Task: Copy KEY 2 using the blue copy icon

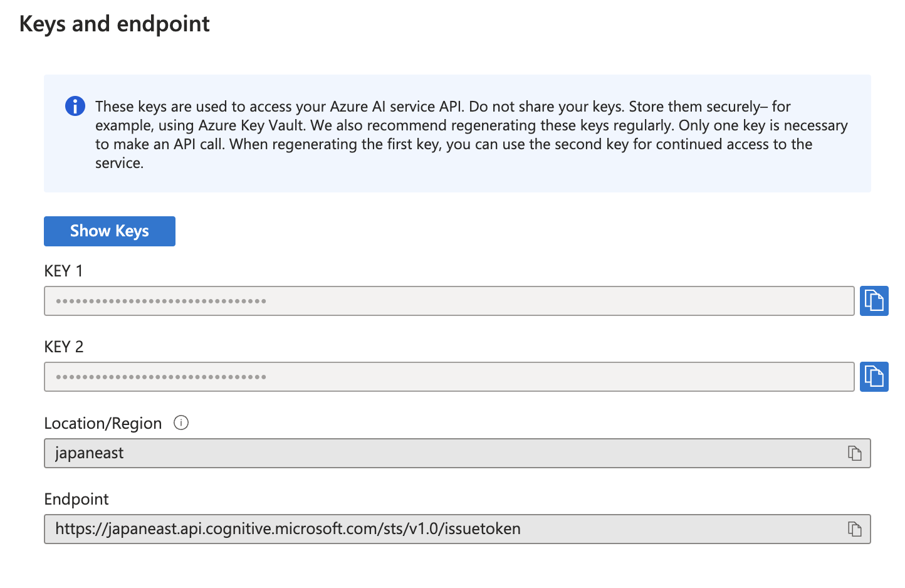Action: (x=874, y=376)
